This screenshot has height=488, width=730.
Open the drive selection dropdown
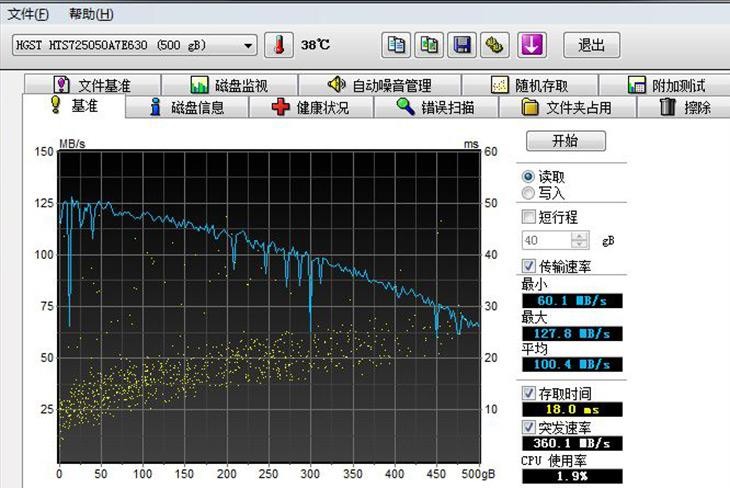click(135, 45)
